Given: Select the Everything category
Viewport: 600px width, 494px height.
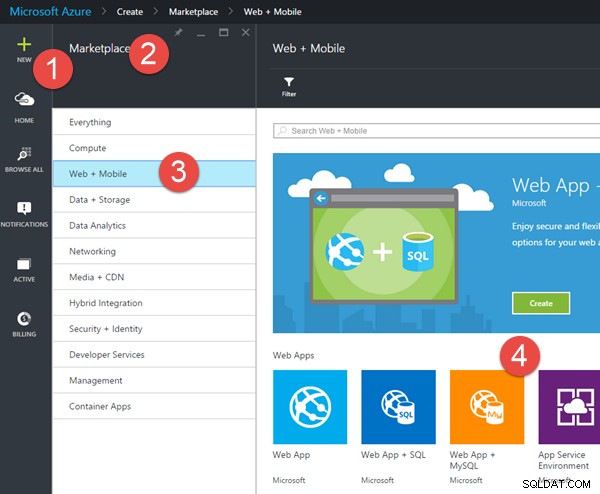Looking at the screenshot, I should click(x=154, y=122).
